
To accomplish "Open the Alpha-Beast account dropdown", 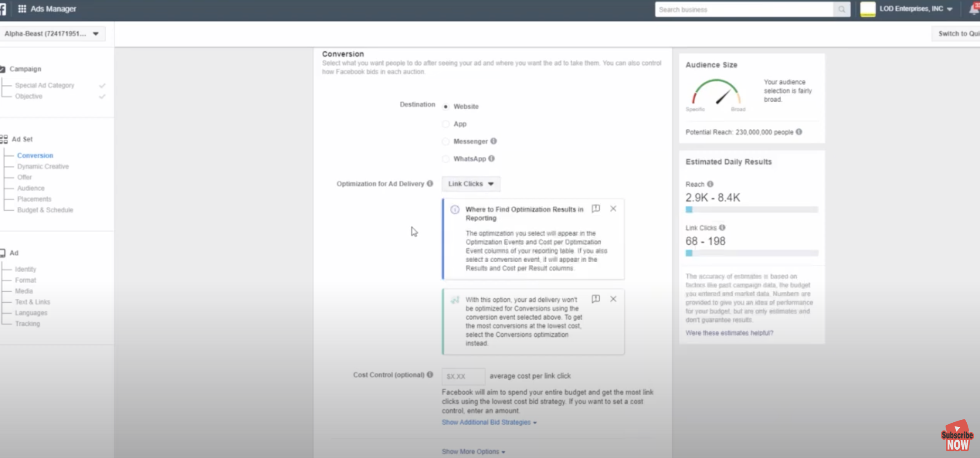I will point(52,34).
